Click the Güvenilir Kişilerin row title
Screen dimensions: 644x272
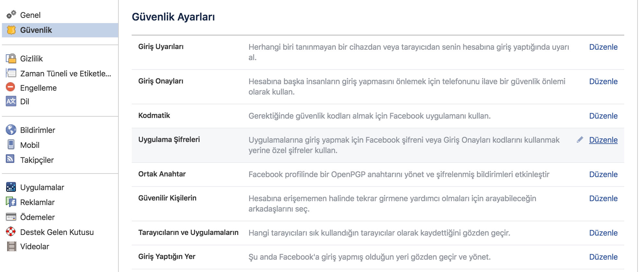pyautogui.click(x=167, y=198)
